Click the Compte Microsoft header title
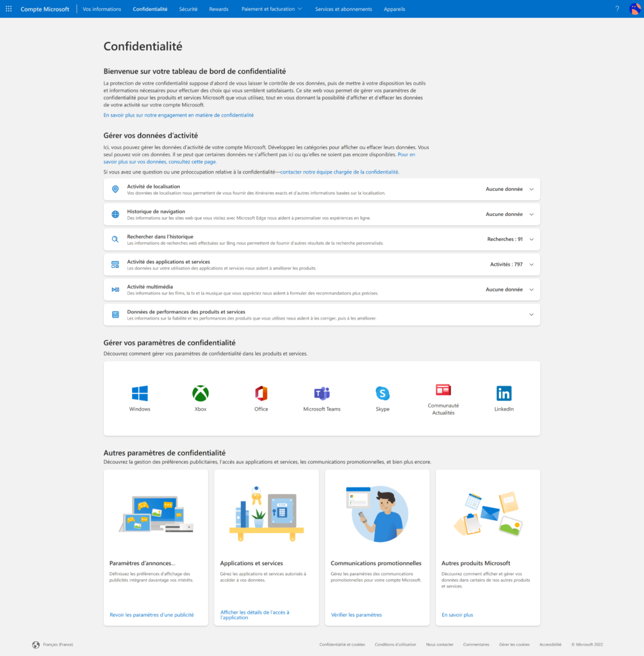 click(45, 9)
